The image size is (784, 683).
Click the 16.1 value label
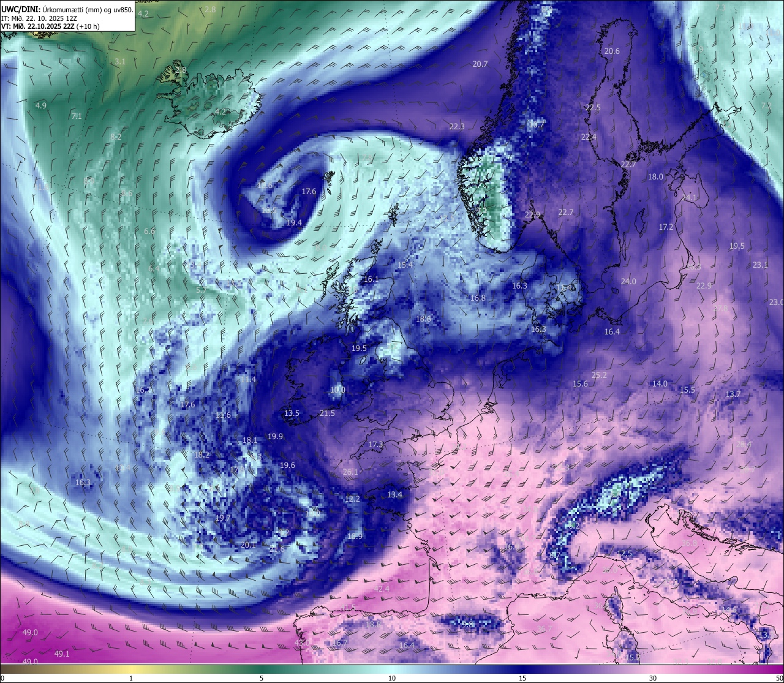click(371, 279)
